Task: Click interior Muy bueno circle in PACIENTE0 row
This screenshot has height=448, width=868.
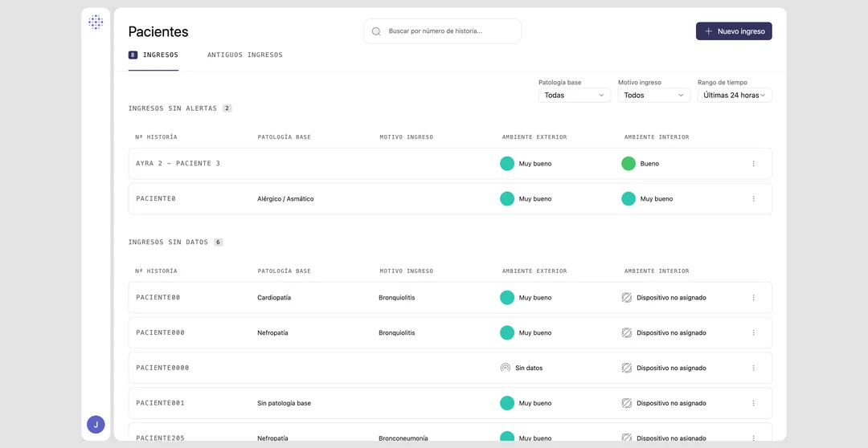Action: [628, 198]
